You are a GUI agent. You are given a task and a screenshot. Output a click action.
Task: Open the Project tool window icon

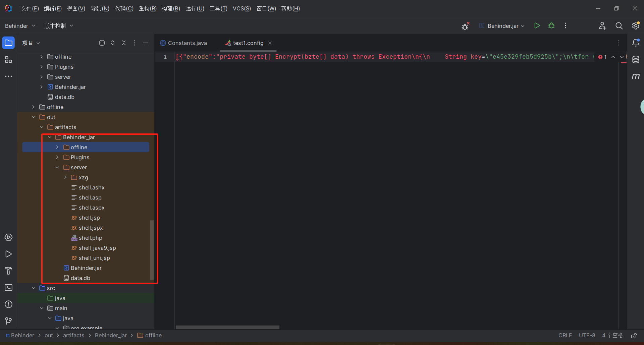(8, 43)
